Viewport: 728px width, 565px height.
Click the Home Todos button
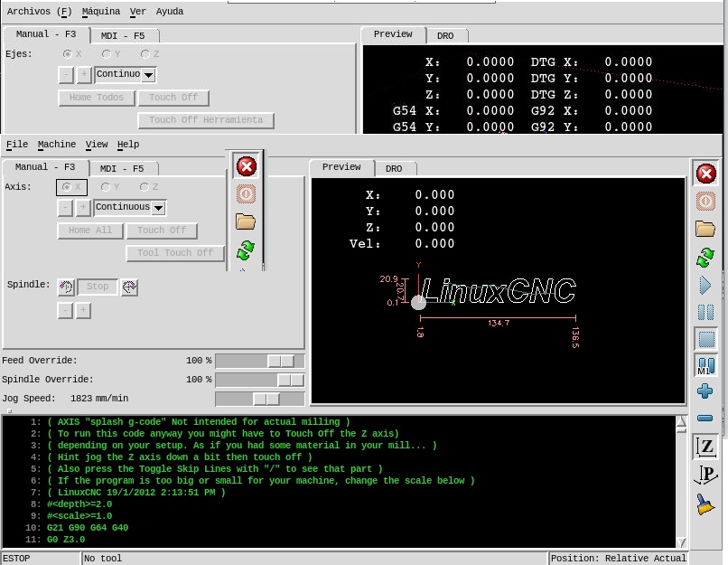[x=97, y=98]
